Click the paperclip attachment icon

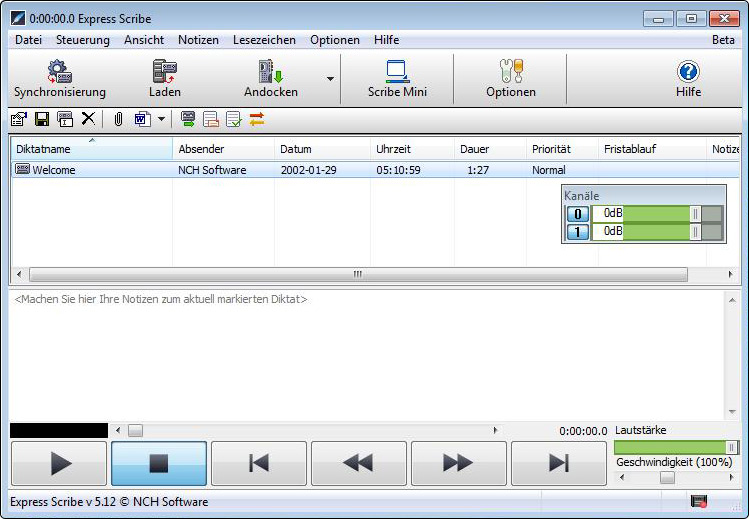pyautogui.click(x=118, y=119)
